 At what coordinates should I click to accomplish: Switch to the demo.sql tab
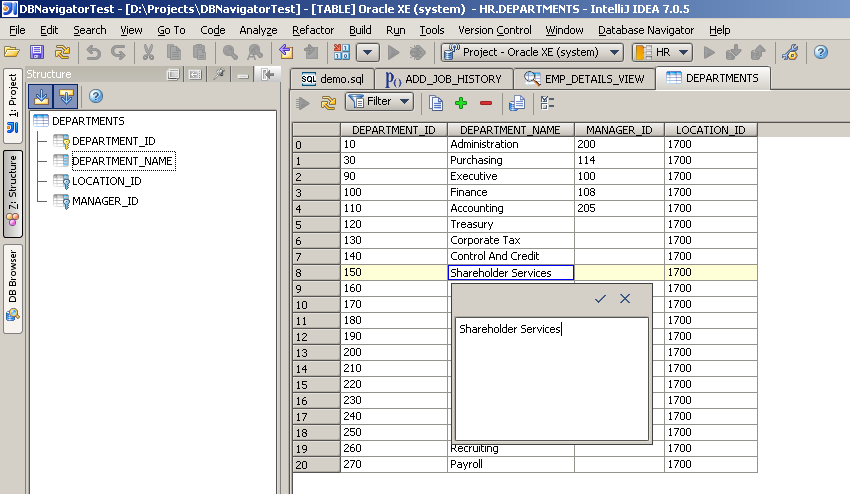click(332, 79)
